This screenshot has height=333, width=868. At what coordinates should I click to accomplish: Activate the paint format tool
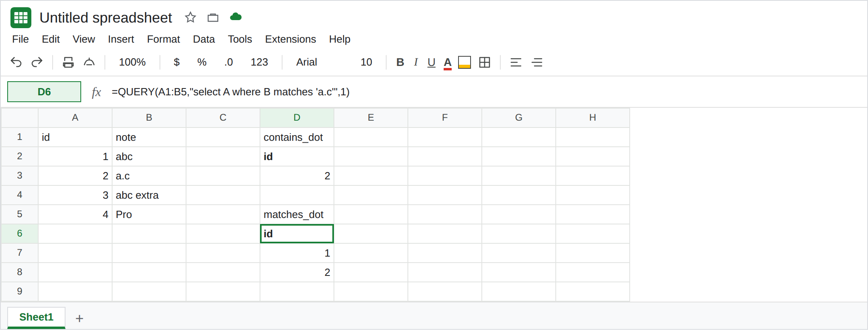(89, 62)
